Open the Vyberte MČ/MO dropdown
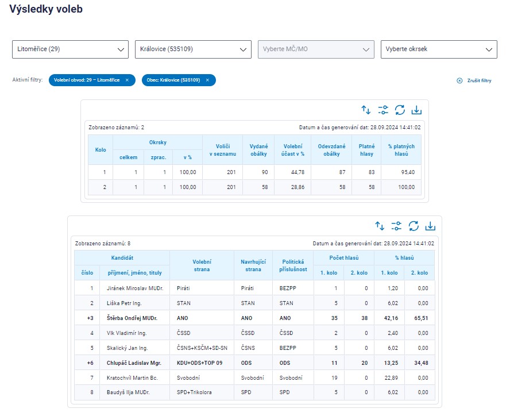 pyautogui.click(x=316, y=49)
